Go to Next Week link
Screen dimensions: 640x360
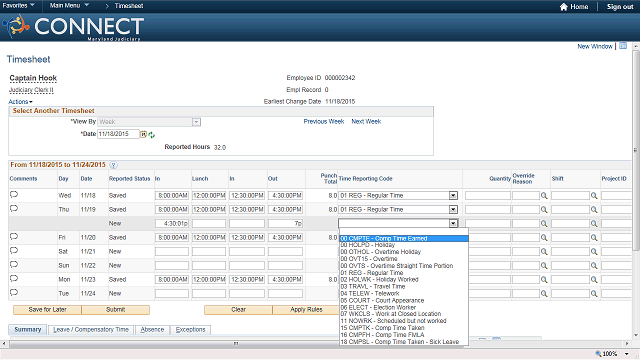coord(366,122)
